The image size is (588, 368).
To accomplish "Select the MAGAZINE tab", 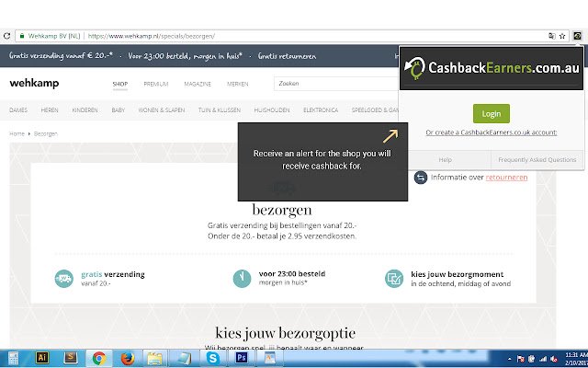I will tap(198, 84).
